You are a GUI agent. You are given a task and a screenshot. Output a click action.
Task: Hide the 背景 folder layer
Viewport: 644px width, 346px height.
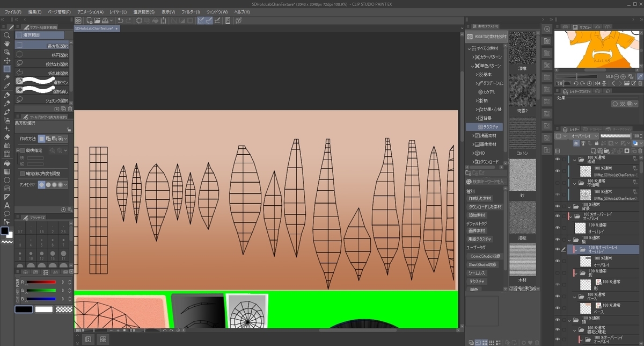pos(557,207)
